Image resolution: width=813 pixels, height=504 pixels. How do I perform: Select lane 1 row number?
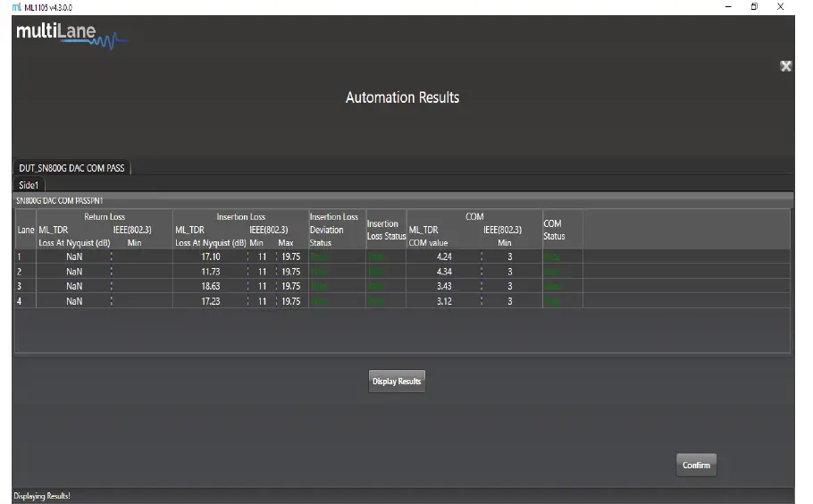pyautogui.click(x=20, y=256)
